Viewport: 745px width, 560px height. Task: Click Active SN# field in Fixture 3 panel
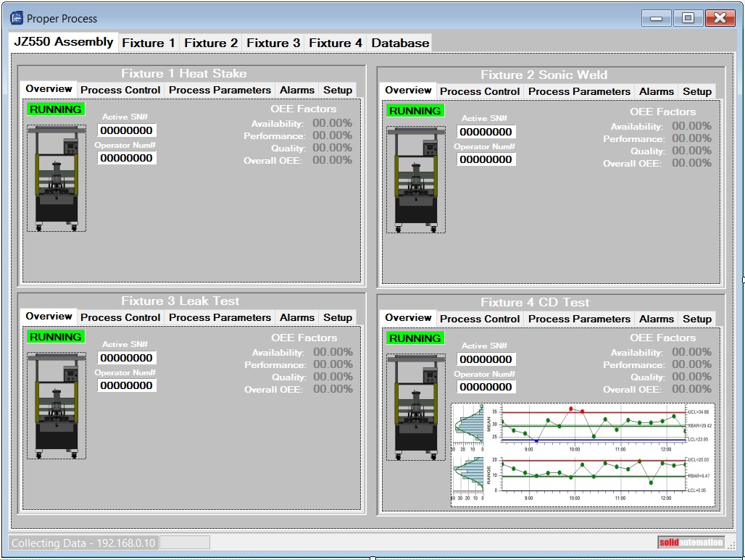point(127,358)
